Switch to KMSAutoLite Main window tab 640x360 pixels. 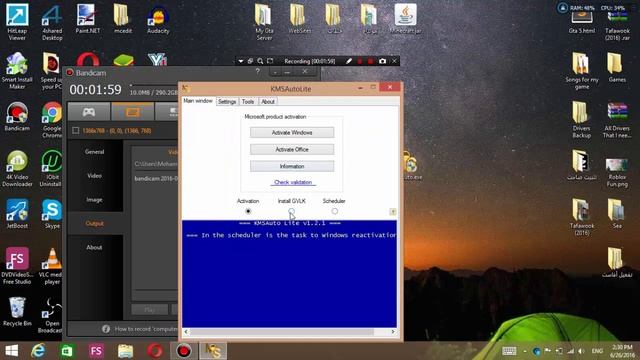pyautogui.click(x=198, y=101)
